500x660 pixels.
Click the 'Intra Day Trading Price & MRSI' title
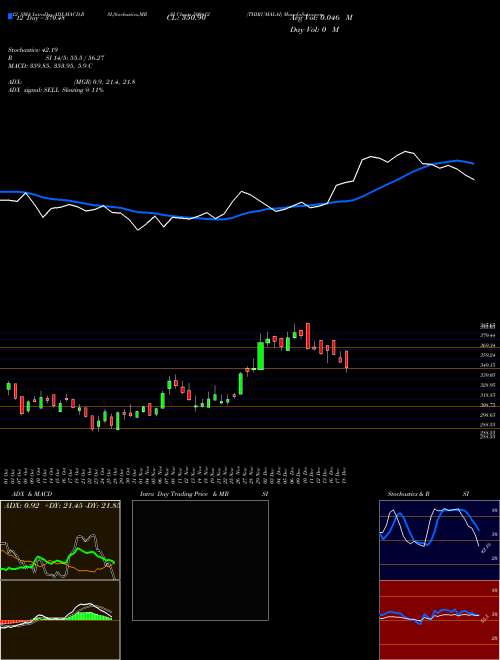204,494
